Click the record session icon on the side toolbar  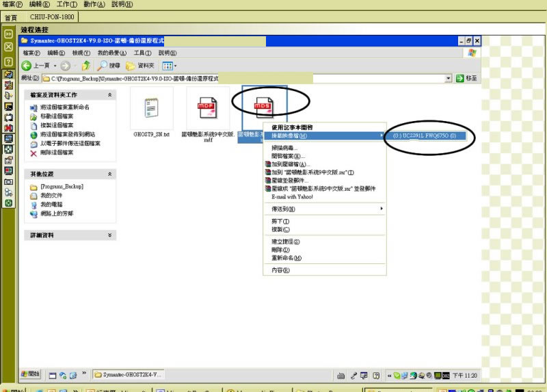(x=8, y=171)
